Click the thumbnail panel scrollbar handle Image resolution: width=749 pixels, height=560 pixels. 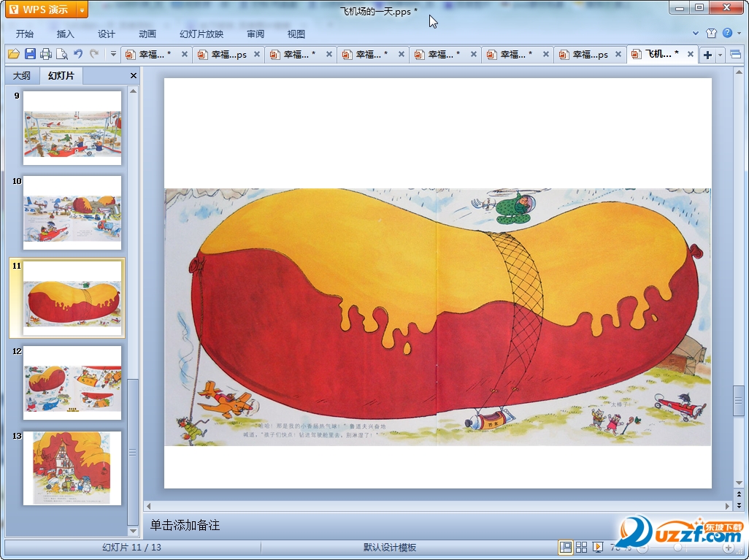(134, 451)
